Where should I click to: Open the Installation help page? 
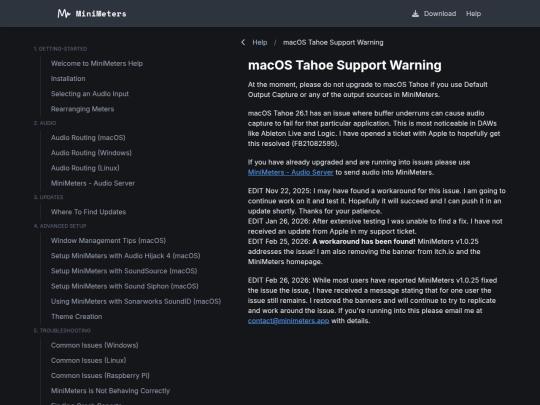(x=68, y=79)
